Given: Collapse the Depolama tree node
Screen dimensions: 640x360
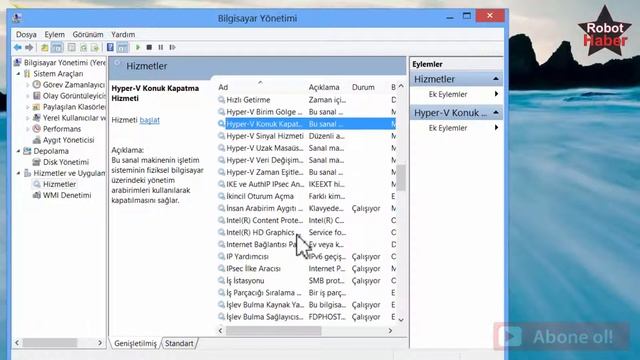Looking at the screenshot, I should (18, 151).
